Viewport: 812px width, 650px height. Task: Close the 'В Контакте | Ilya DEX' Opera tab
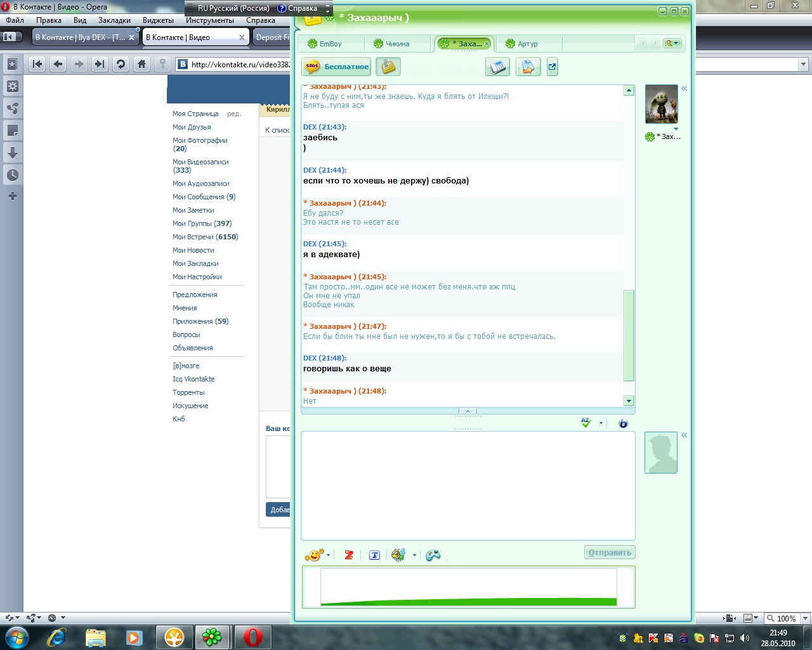pos(132,37)
